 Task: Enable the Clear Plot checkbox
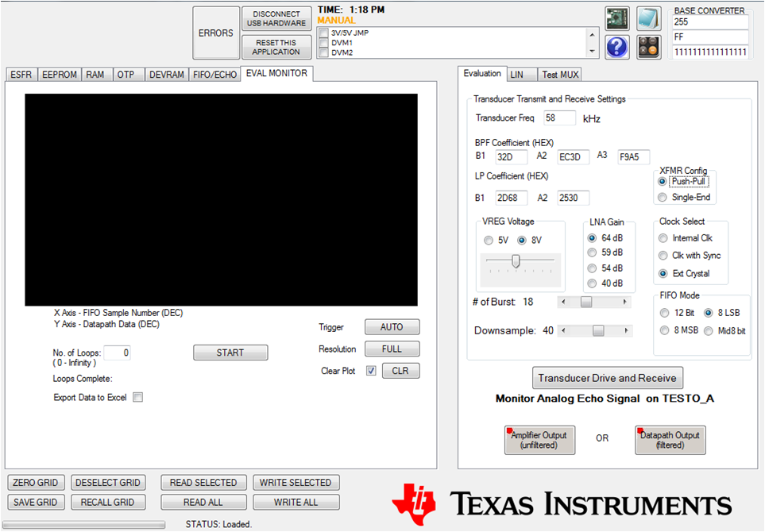coord(370,370)
